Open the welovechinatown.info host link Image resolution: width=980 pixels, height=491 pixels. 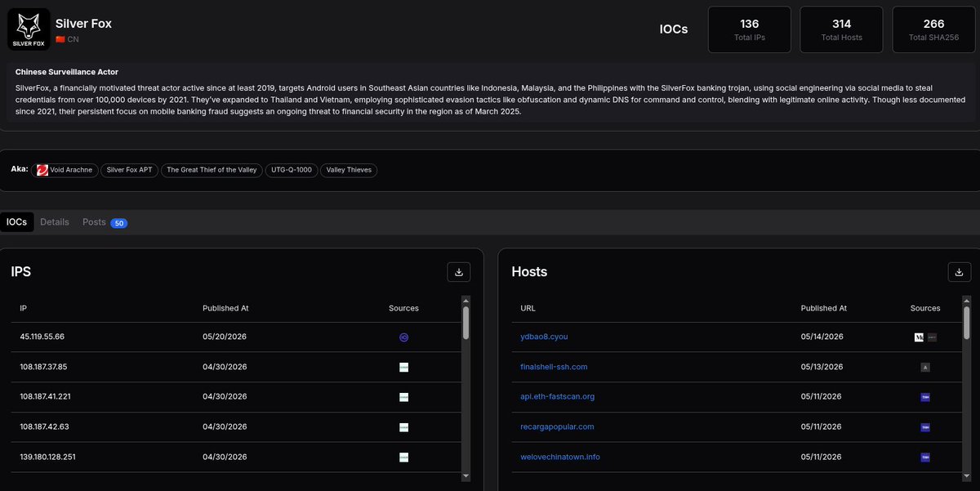pyautogui.click(x=560, y=457)
